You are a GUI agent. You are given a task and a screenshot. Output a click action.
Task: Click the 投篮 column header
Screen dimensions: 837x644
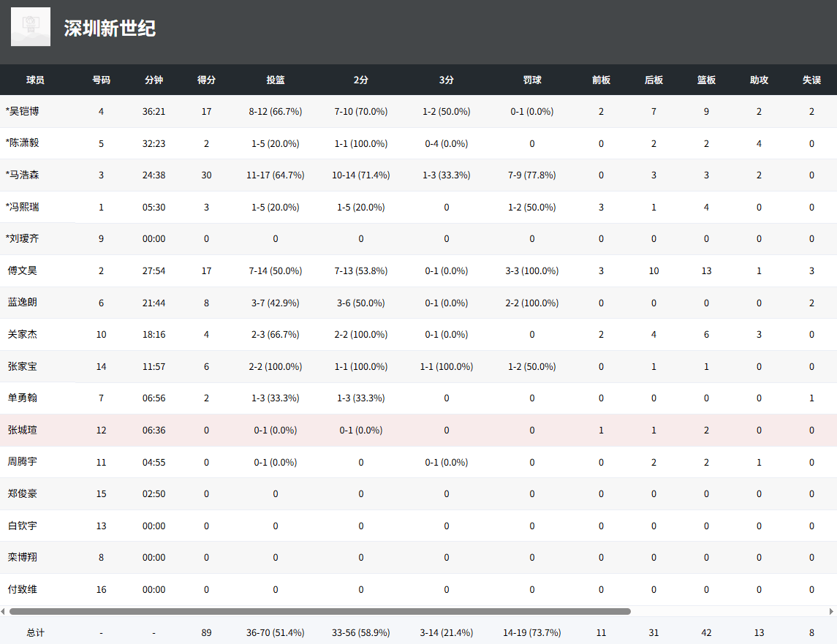pos(276,80)
